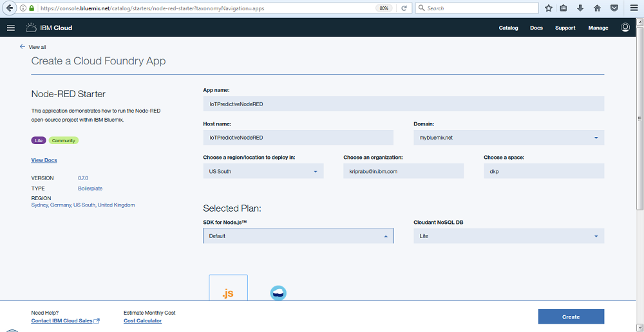This screenshot has height=332, width=644.
Task: Click Contact IBM Cloud Sales link
Action: 65,321
